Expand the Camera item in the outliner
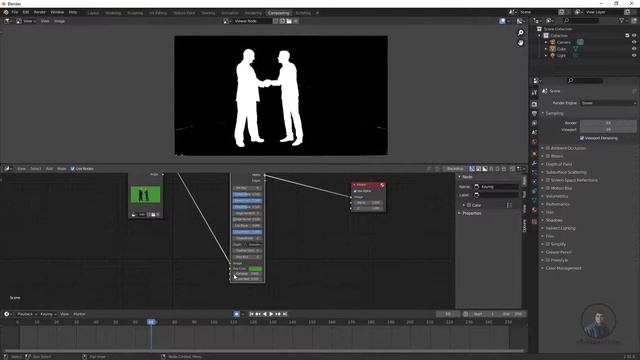640x360 pixels. [x=546, y=42]
